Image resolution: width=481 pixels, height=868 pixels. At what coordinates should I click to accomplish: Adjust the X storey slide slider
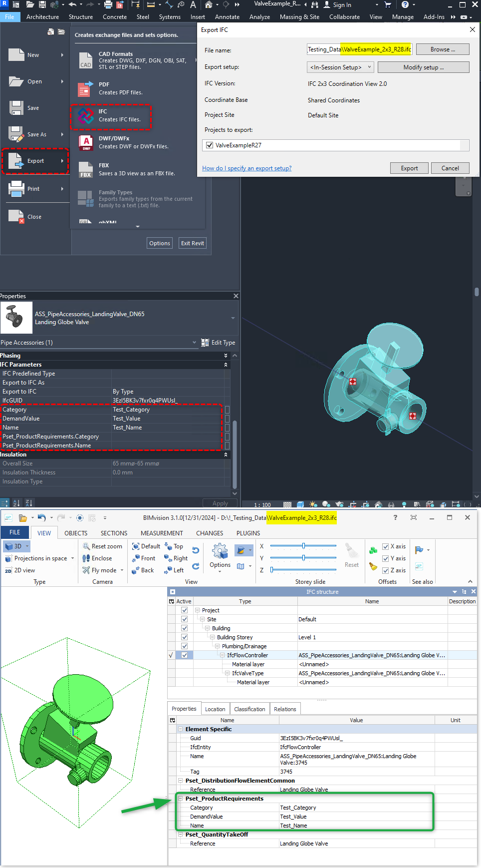(x=303, y=546)
